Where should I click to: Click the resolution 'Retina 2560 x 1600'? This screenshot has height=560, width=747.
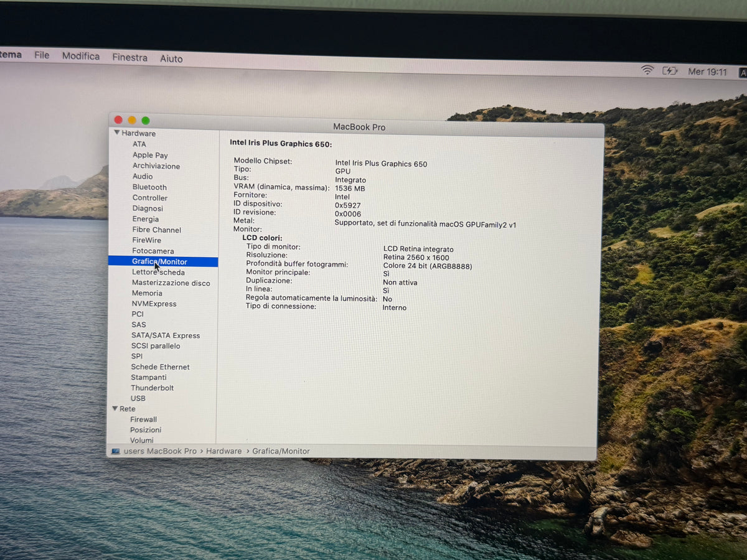tap(416, 258)
